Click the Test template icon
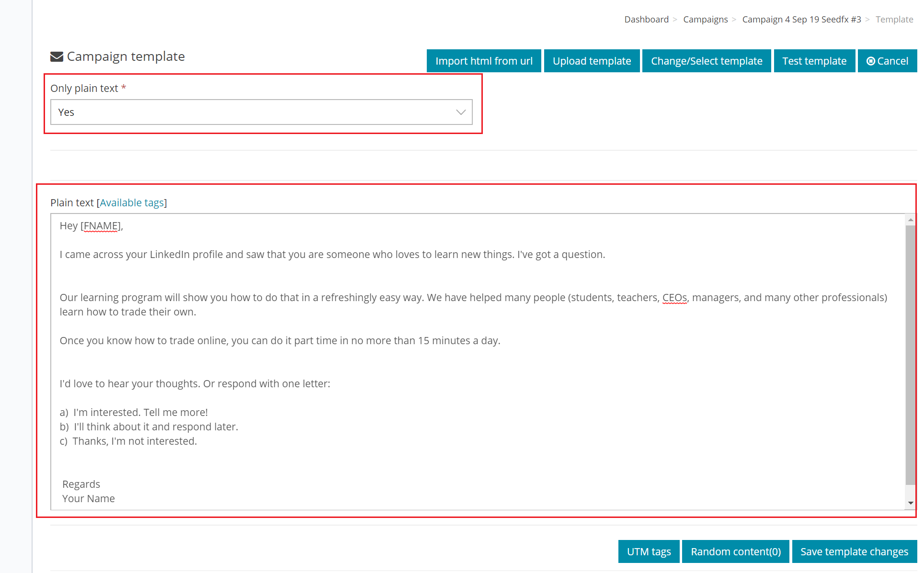 [x=815, y=60]
